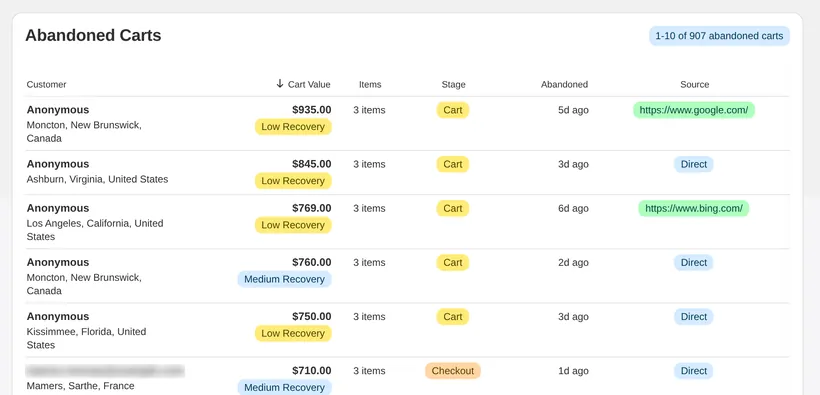820x395 pixels.
Task: Click Direct source badge in $710.00 row
Action: coord(693,371)
